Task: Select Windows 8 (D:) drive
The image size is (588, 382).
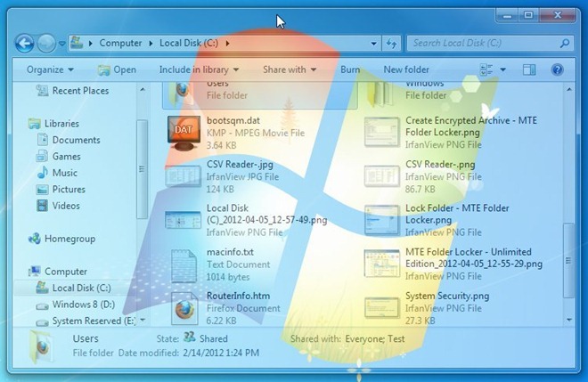Action: point(76,305)
